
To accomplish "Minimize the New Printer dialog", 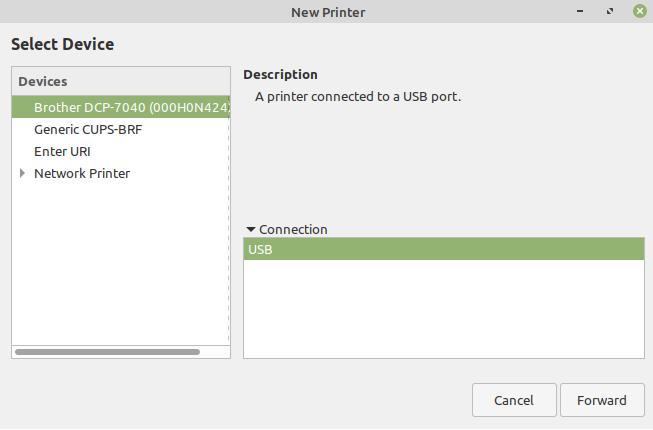I will [x=581, y=12].
